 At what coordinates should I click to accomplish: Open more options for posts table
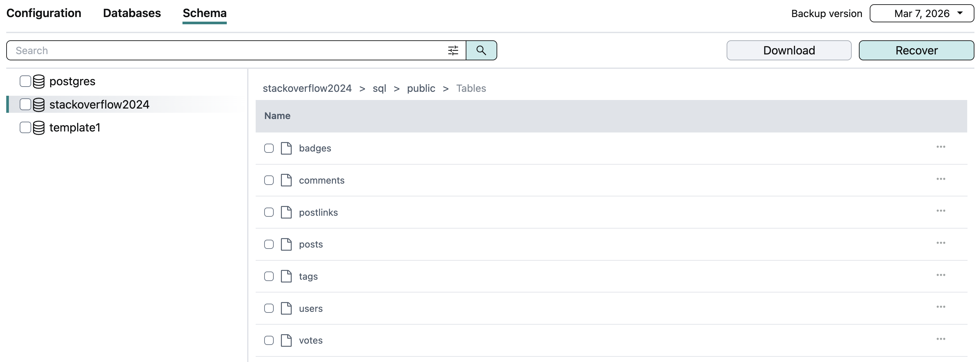[940, 243]
